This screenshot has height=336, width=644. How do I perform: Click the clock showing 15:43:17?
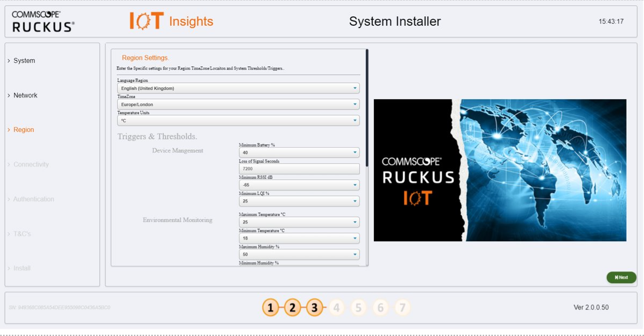[611, 22]
